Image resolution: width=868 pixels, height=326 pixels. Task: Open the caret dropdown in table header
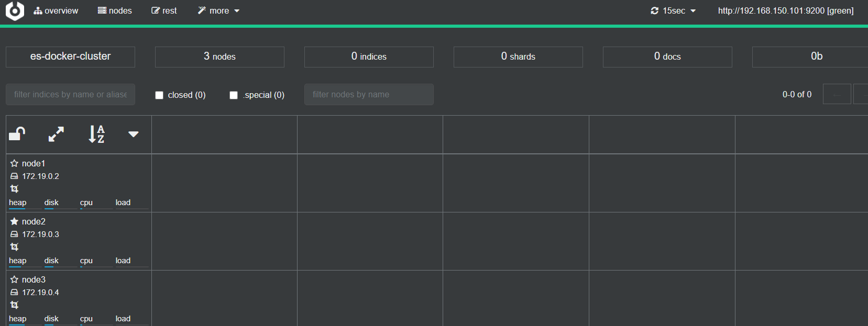coord(134,134)
